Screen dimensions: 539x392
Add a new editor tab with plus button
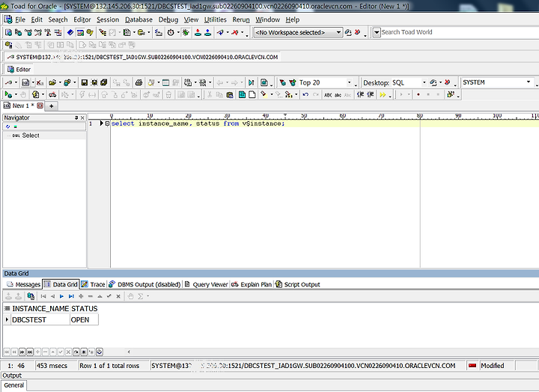[x=51, y=105]
